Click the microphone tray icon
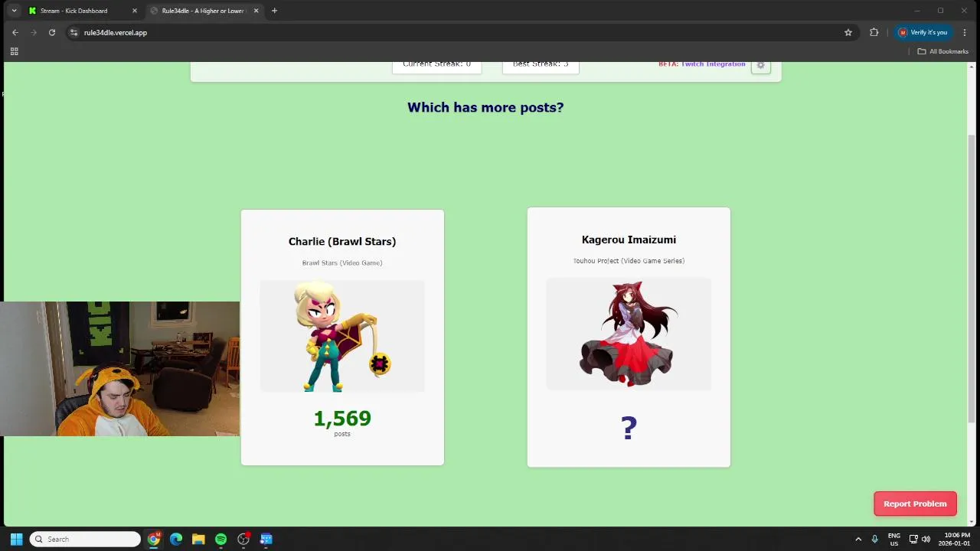 tap(874, 539)
